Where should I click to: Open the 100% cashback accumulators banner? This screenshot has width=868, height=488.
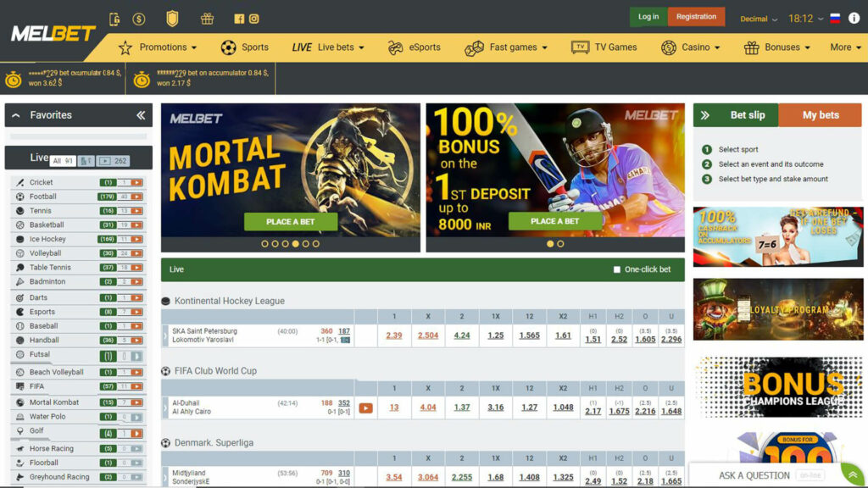pos(778,237)
